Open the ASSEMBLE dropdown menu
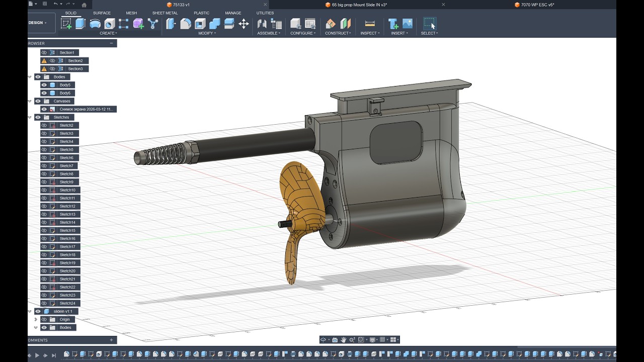Image resolution: width=644 pixels, height=362 pixels. click(x=269, y=33)
